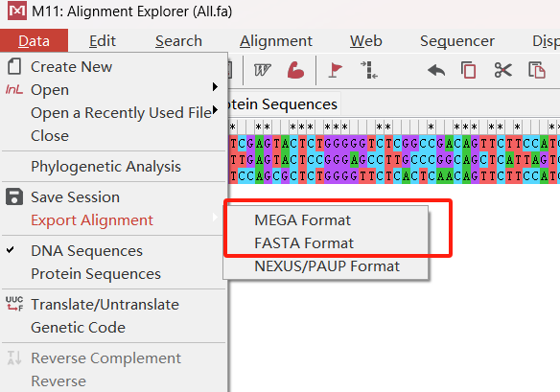
Task: Expand Open a Recently Used File submenu
Action: tap(215, 109)
